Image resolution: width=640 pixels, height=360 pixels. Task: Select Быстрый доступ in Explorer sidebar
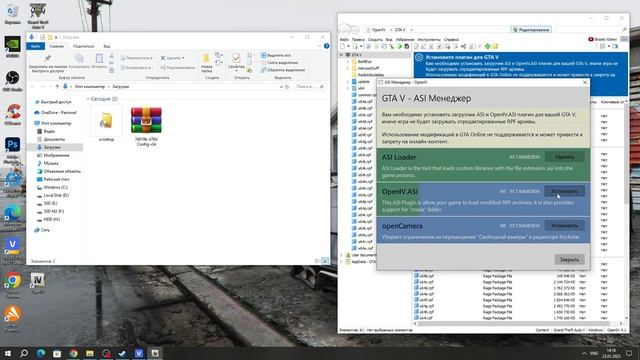pos(53,102)
